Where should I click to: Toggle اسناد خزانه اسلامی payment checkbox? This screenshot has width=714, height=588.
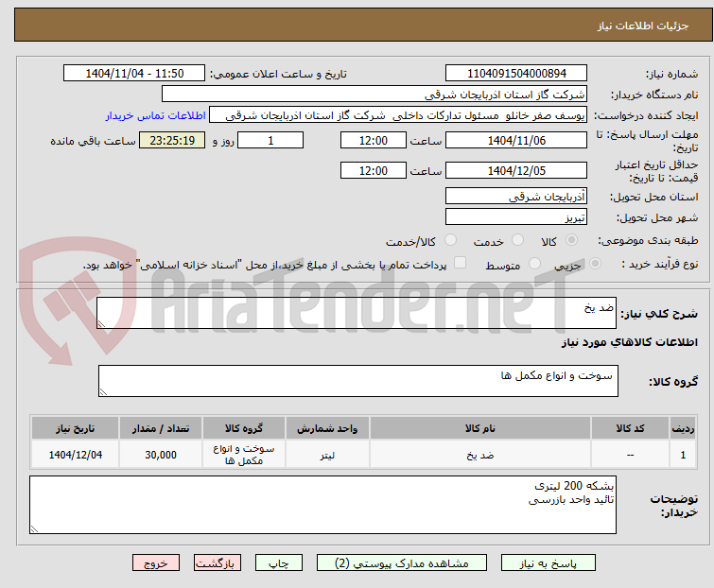coord(461,263)
